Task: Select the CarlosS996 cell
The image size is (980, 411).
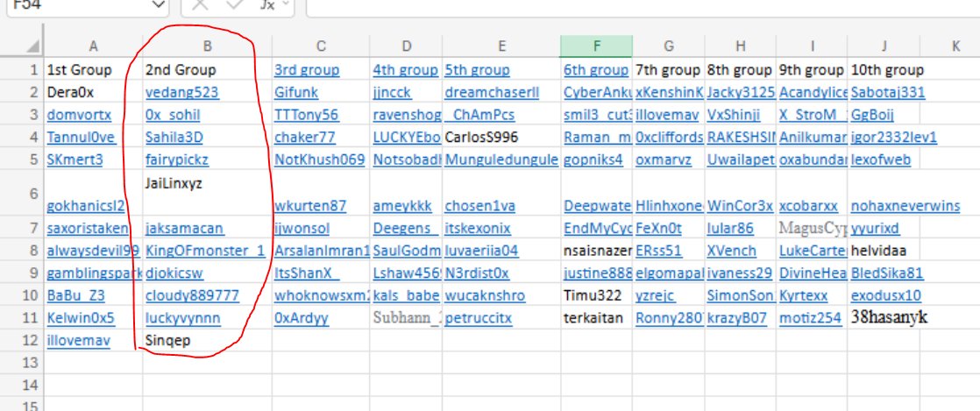Action: coord(501,138)
